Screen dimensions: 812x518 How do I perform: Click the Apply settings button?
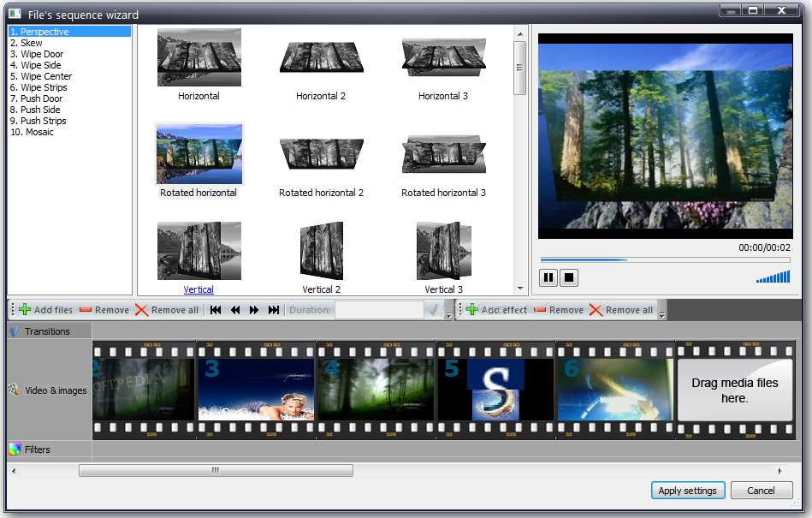coord(687,490)
